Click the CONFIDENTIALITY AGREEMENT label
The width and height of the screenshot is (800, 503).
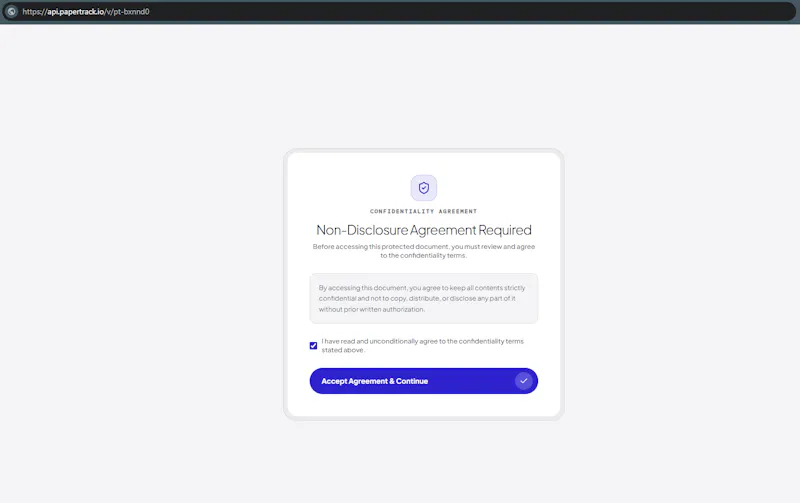coord(423,211)
